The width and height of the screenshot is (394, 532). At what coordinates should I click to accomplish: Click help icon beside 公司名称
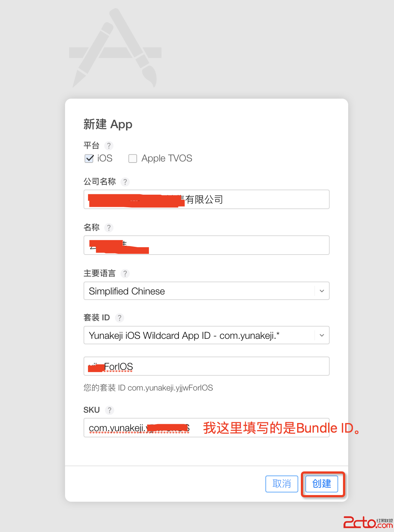click(x=125, y=182)
